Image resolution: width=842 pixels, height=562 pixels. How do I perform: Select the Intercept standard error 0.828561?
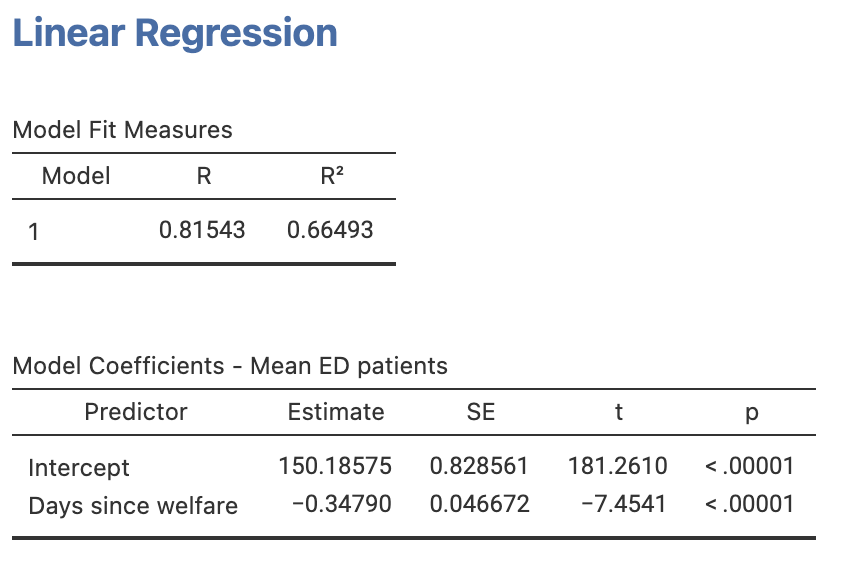[x=479, y=466]
